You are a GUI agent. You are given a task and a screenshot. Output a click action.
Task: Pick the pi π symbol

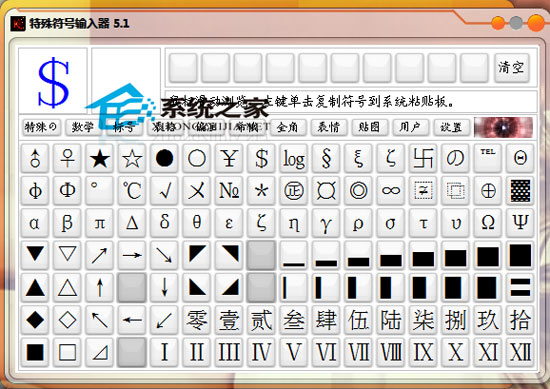(x=100, y=223)
